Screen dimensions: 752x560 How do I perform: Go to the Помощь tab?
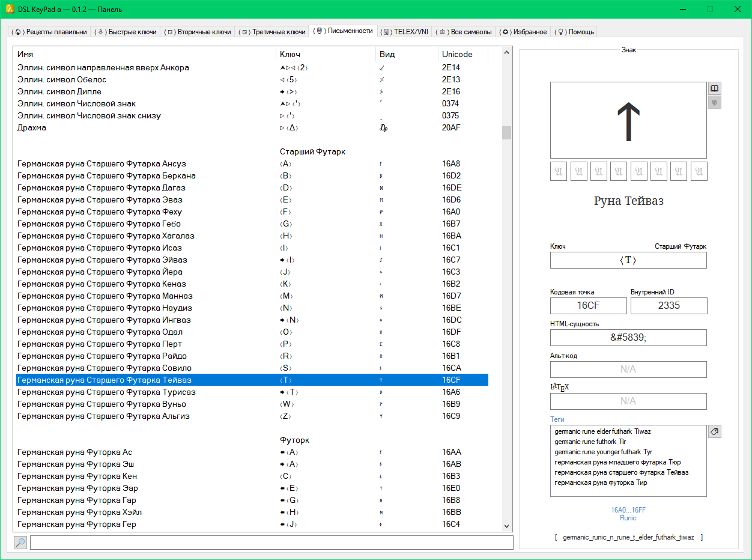[x=575, y=32]
